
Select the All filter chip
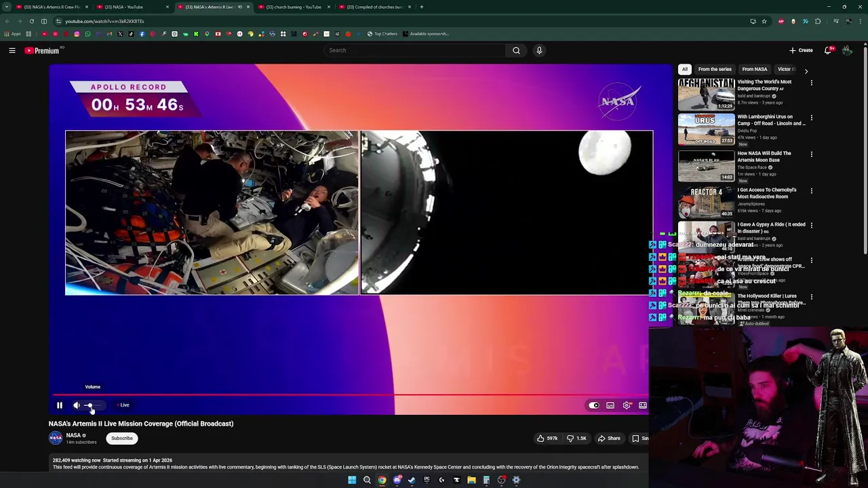click(x=685, y=69)
